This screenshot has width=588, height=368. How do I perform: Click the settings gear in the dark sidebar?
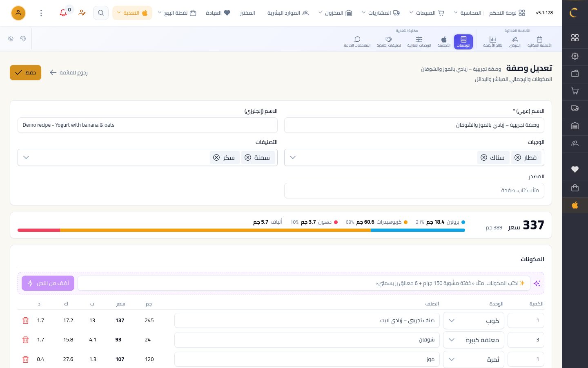point(575,56)
